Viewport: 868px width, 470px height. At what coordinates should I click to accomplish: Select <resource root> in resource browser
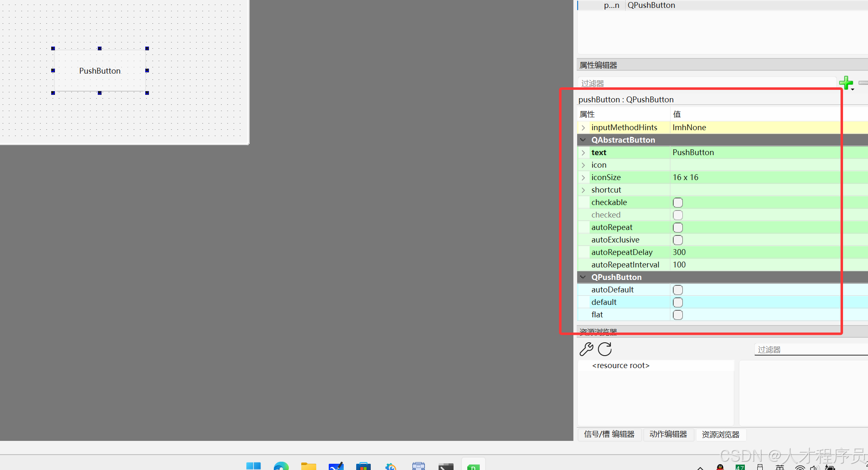620,366
